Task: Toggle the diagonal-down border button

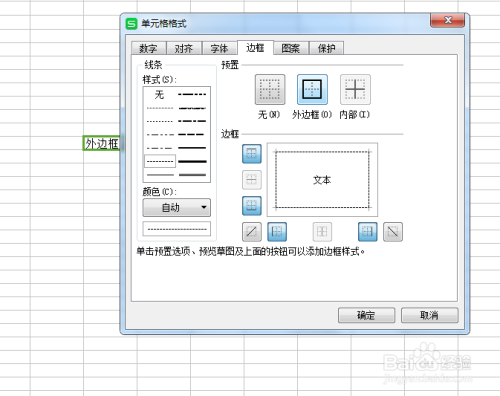Action: pyautogui.click(x=393, y=231)
